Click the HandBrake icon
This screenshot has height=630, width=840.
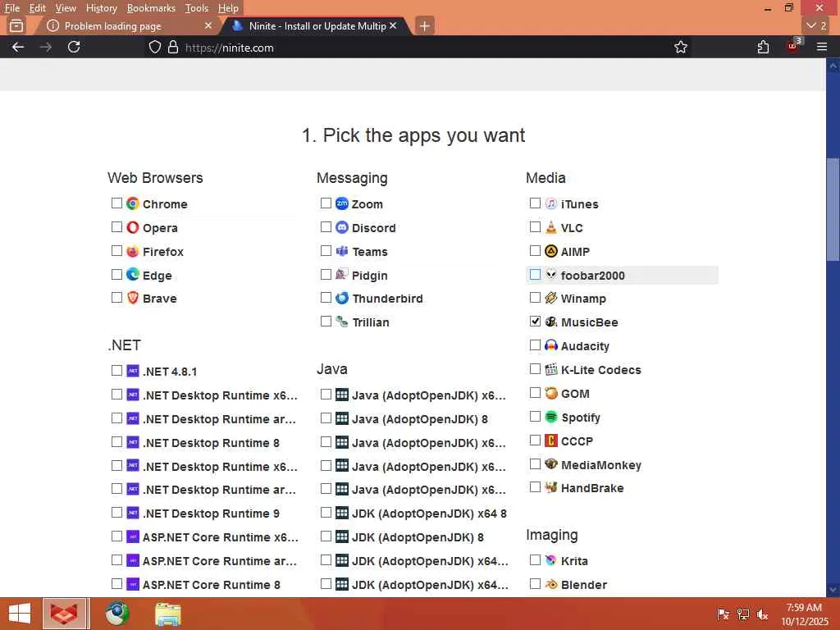550,487
